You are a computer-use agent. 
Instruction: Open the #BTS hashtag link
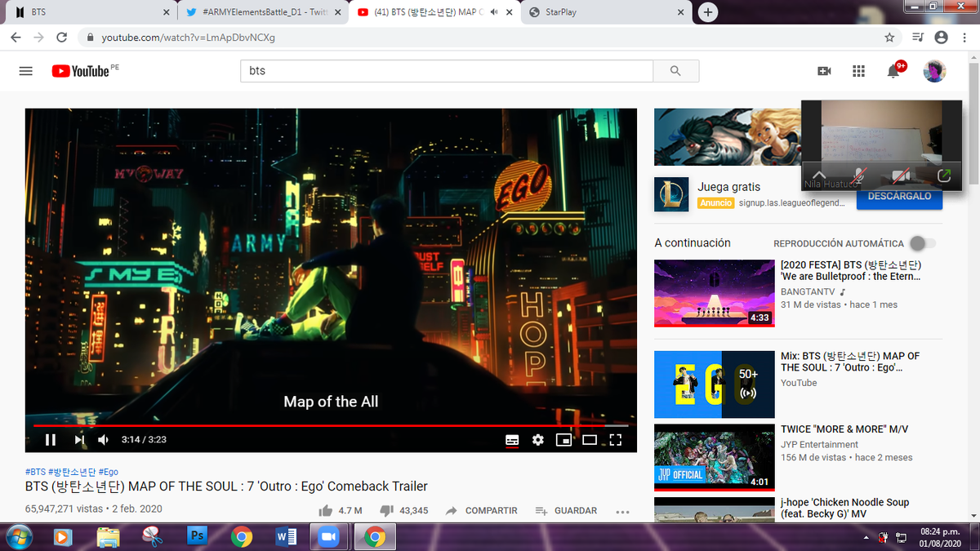(35, 472)
